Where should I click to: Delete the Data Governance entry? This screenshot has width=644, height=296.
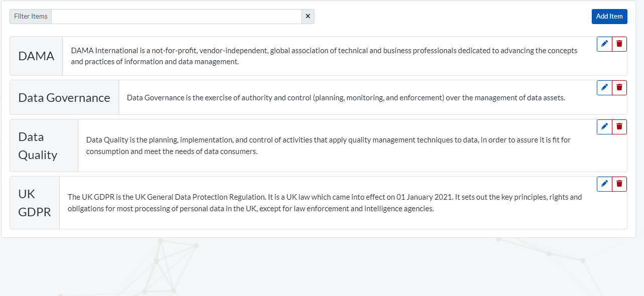point(619,88)
